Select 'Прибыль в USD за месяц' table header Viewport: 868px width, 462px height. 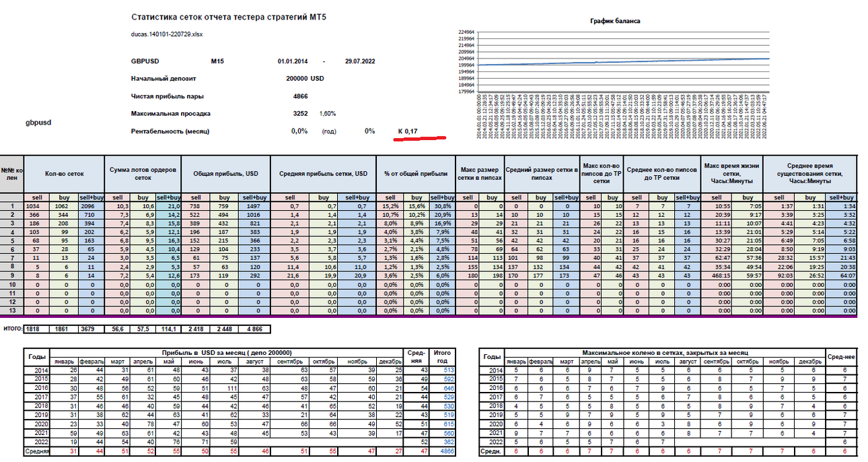tap(227, 352)
